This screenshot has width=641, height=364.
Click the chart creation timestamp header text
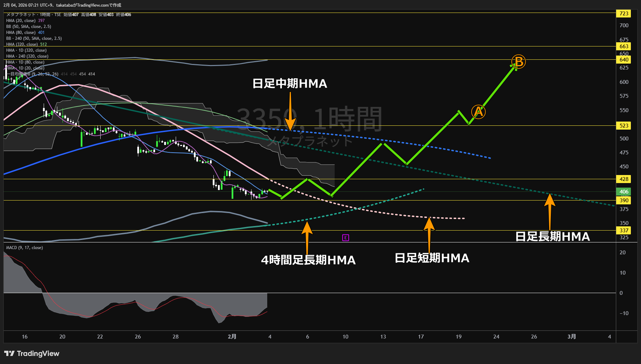tap(62, 5)
